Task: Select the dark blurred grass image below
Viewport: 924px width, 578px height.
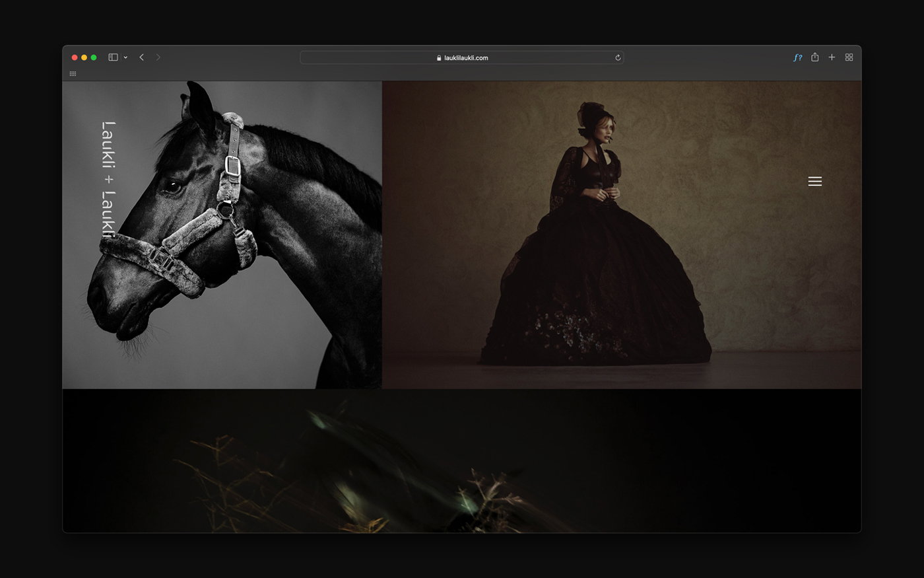Action: (462, 460)
